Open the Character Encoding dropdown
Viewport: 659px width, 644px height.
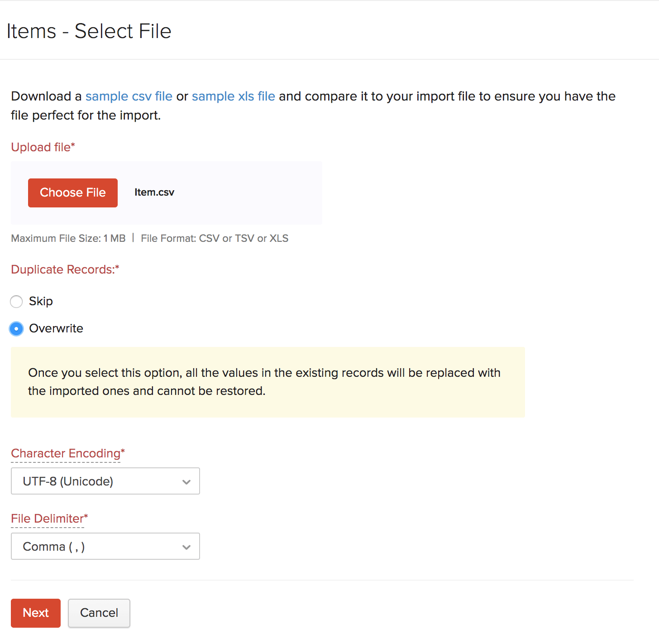point(105,481)
